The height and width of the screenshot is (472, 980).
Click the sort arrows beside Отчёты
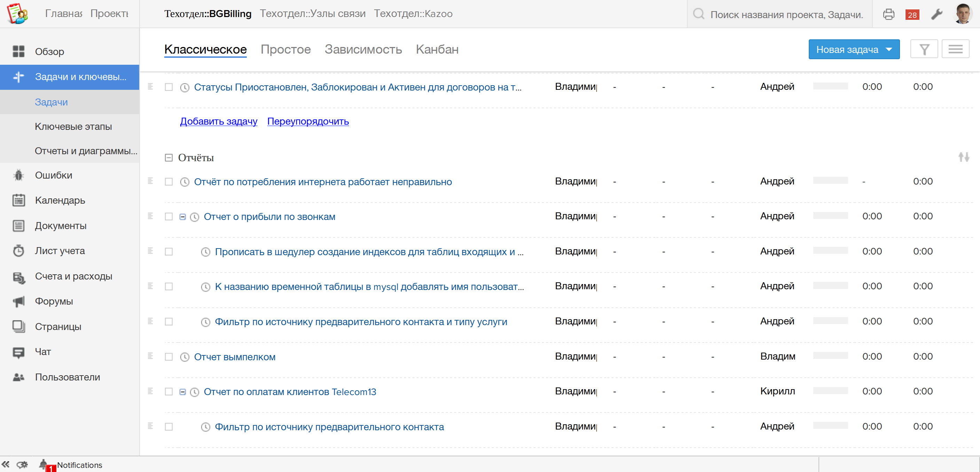[964, 157]
